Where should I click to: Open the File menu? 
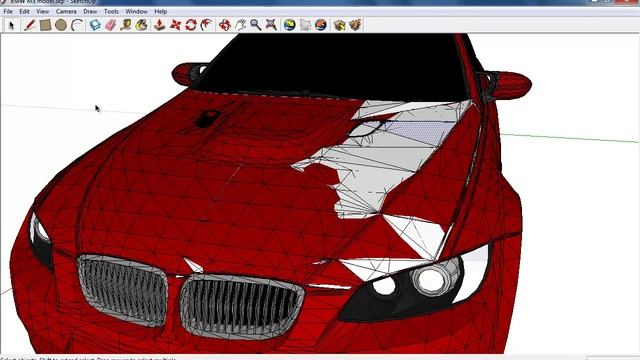8,11
